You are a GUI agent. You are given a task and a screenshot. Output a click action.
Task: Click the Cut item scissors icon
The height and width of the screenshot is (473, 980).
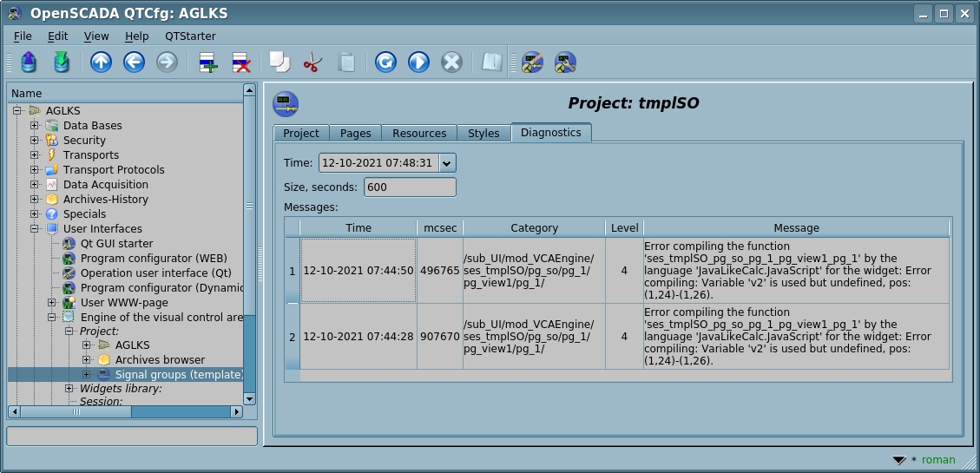coord(312,62)
